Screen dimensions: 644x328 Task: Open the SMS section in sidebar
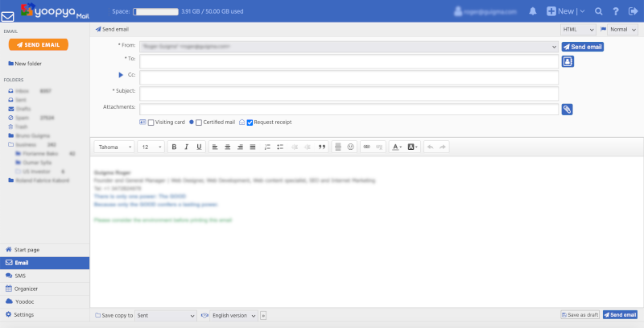21,276
